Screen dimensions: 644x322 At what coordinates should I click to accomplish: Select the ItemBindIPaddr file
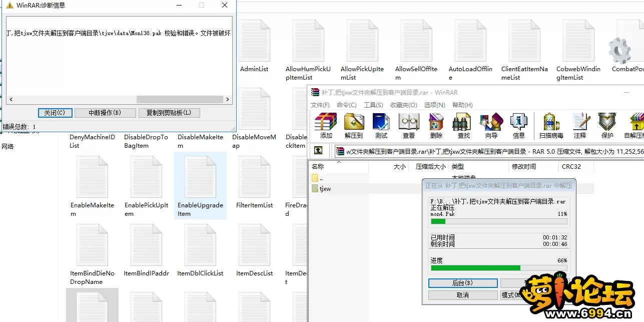(x=146, y=250)
